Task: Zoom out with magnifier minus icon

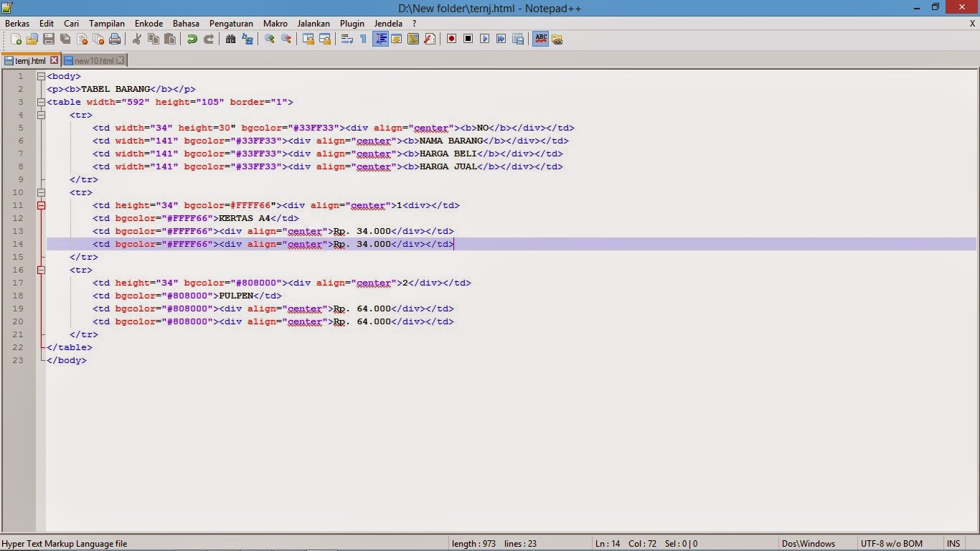Action: click(x=286, y=39)
